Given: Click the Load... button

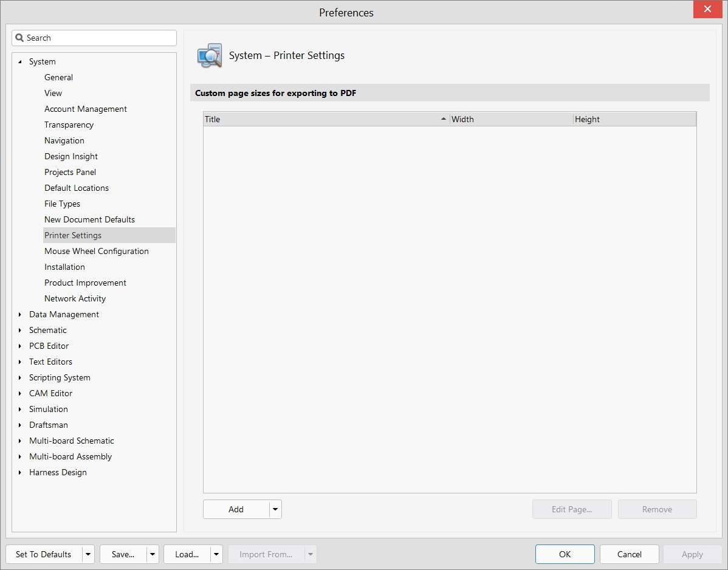Looking at the screenshot, I should pyautogui.click(x=187, y=554).
